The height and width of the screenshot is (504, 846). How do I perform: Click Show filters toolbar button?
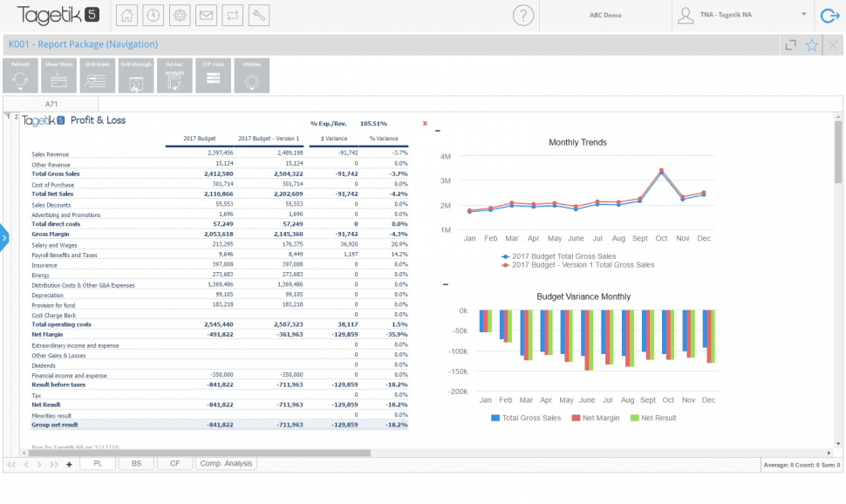click(x=58, y=76)
